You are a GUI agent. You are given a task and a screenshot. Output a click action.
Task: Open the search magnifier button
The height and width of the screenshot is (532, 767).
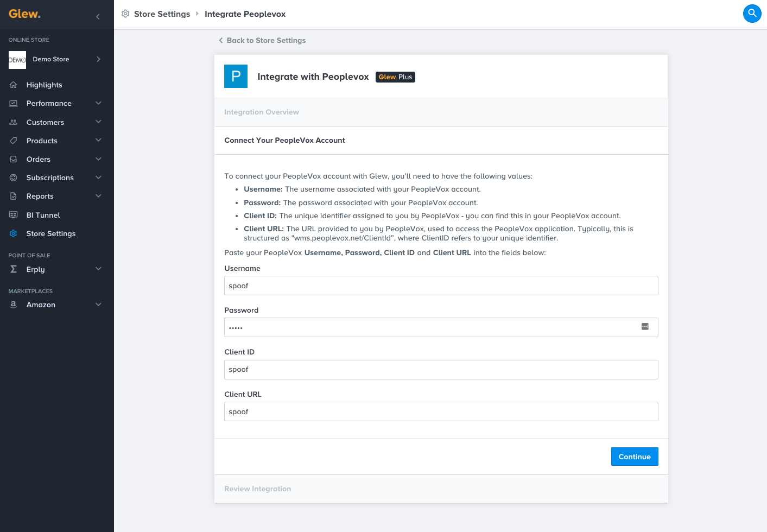pyautogui.click(x=752, y=14)
